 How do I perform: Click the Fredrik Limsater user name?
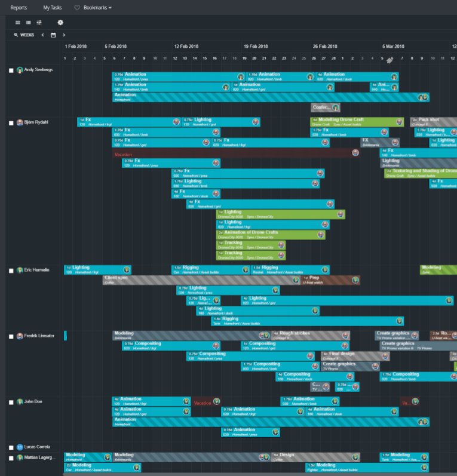click(x=39, y=336)
